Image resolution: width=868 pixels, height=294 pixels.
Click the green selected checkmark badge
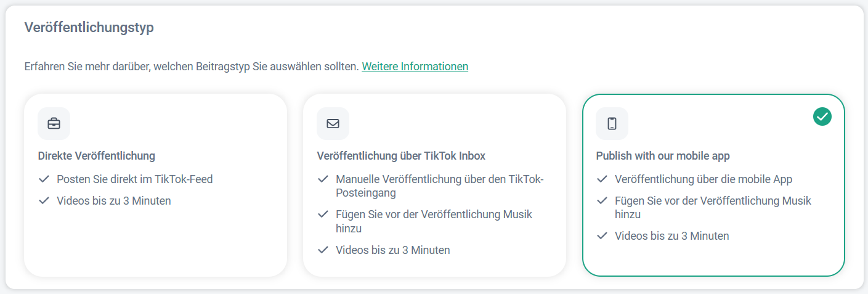[822, 116]
